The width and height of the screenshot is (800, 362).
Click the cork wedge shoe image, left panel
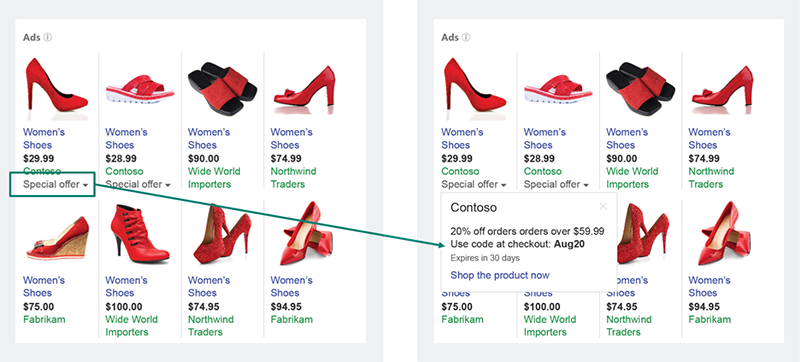(58, 238)
